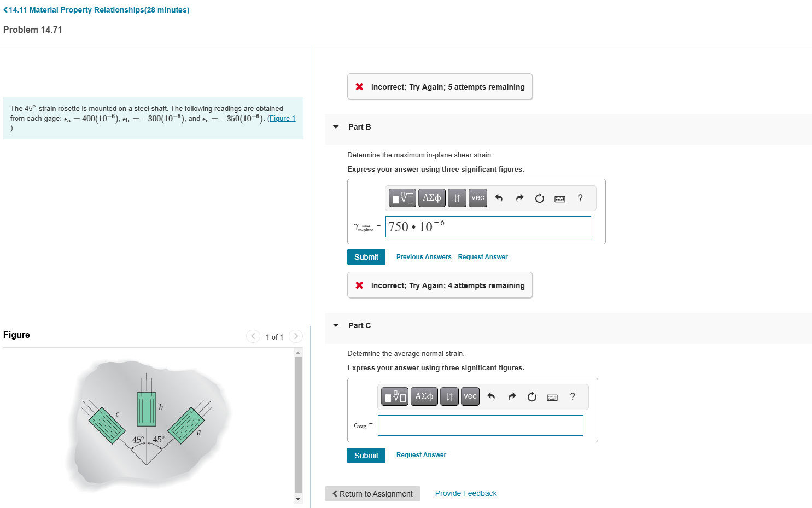Click the Part B gamma max answer field
The height and width of the screenshot is (508, 812).
[488, 227]
